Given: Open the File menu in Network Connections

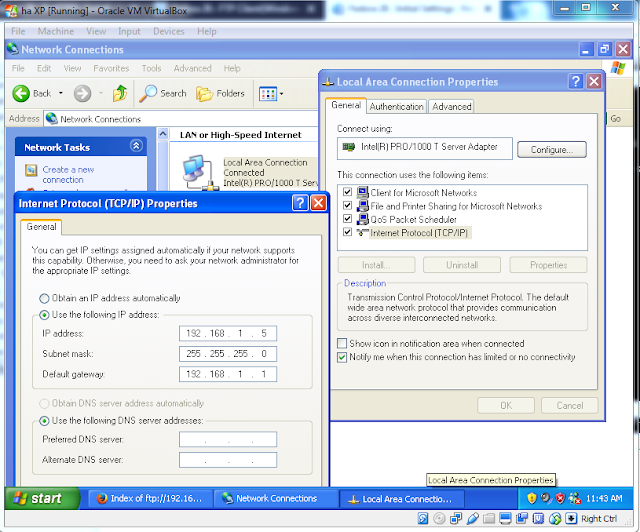Looking at the screenshot, I should point(18,68).
